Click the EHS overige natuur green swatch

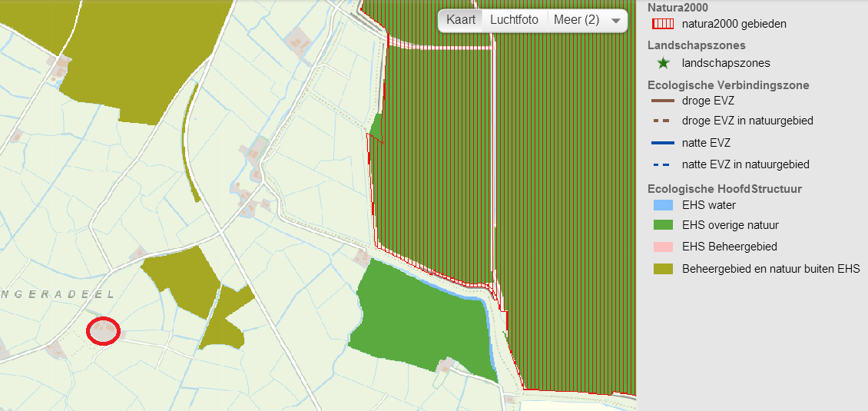(663, 225)
